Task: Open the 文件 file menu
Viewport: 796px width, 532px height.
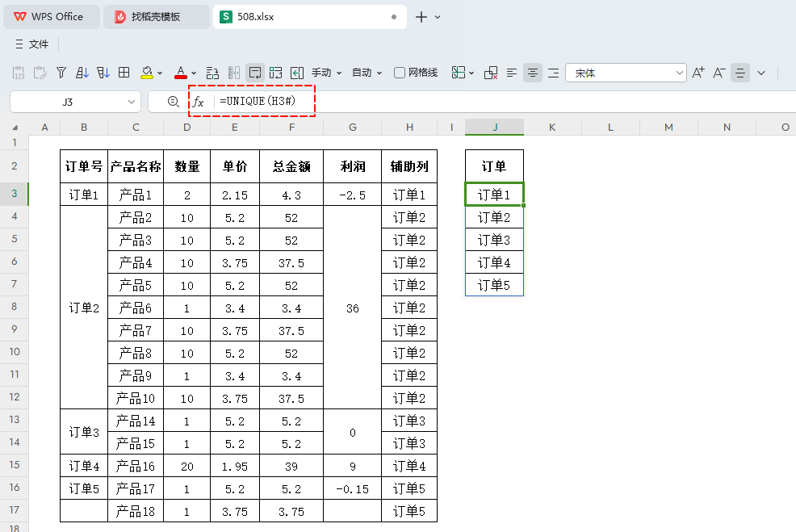Action: [x=32, y=44]
